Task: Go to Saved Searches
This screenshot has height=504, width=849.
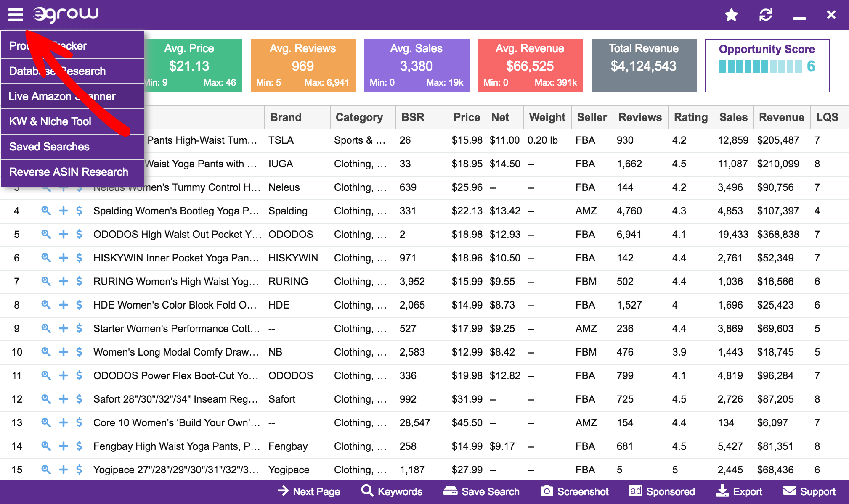Action: 72,147
